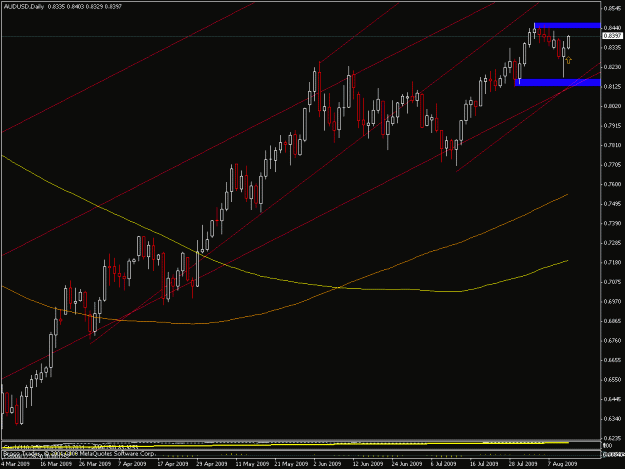Click the 0.7705 price axis label
Viewport: 625px width, 469px height.
612,165
